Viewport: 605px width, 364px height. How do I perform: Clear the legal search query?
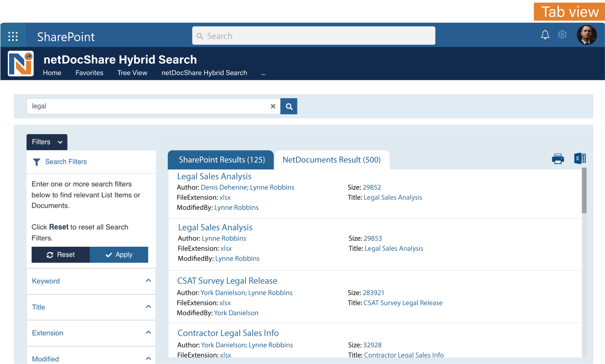273,106
